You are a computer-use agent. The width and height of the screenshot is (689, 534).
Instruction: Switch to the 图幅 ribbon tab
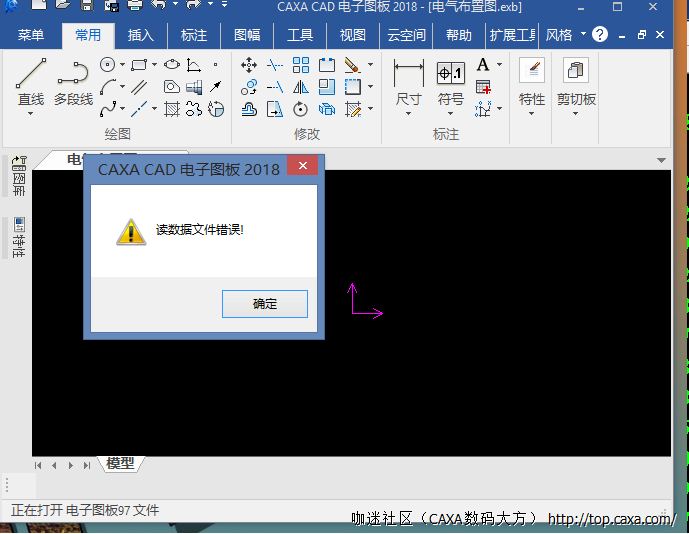[247, 35]
